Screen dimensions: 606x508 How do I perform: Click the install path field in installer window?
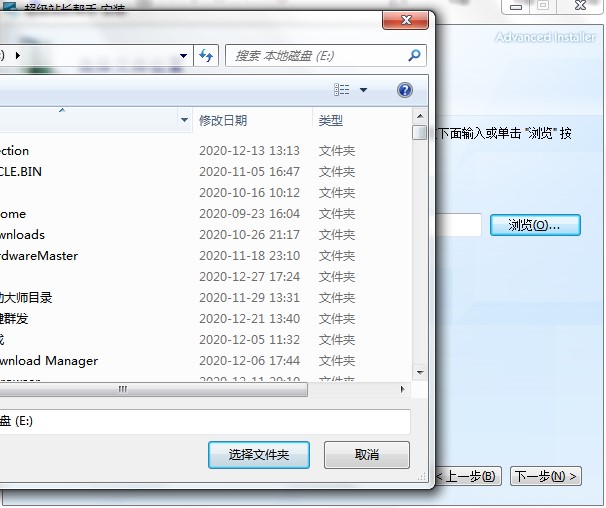(459, 225)
